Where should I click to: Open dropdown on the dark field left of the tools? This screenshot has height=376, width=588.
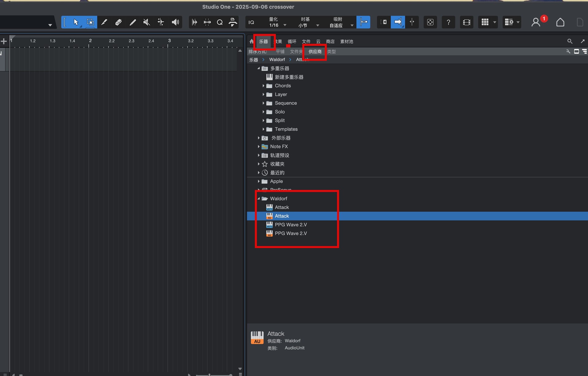(50, 25)
